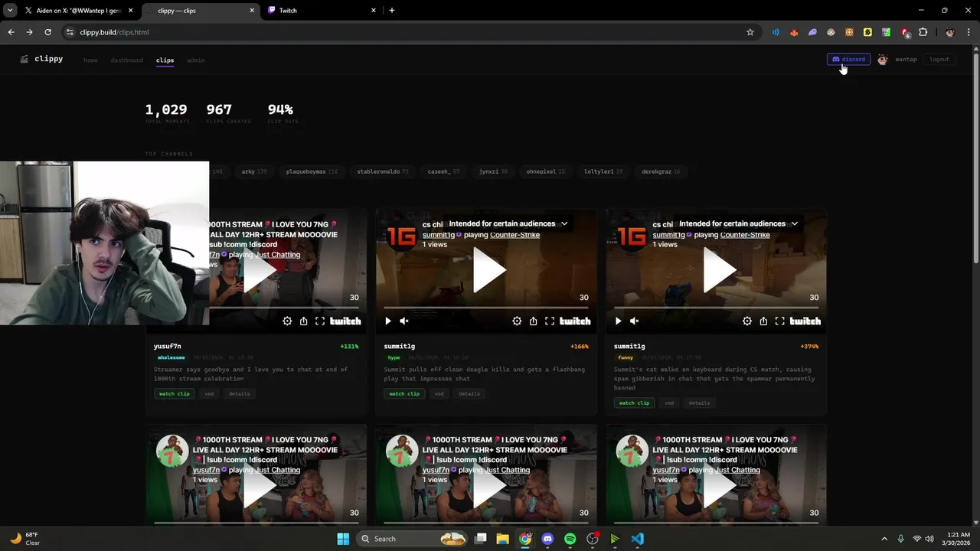Open the admin nav item
This screenshot has width=980, height=551.
click(x=196, y=60)
